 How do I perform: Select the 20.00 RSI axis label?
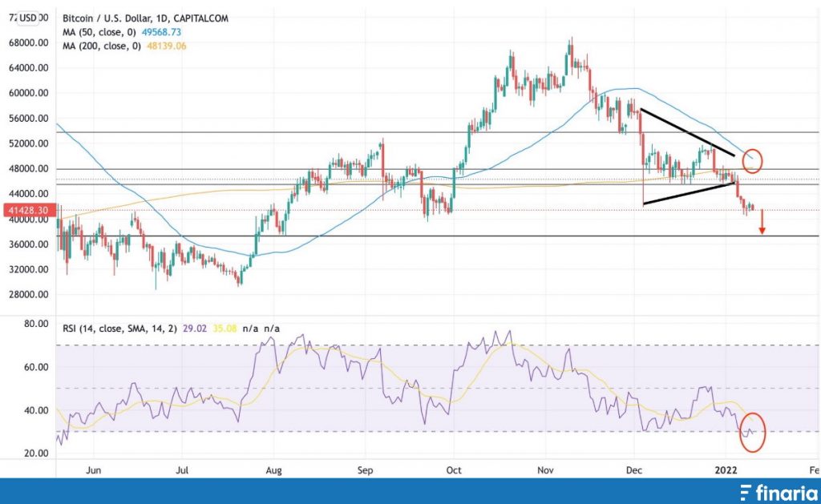37,454
